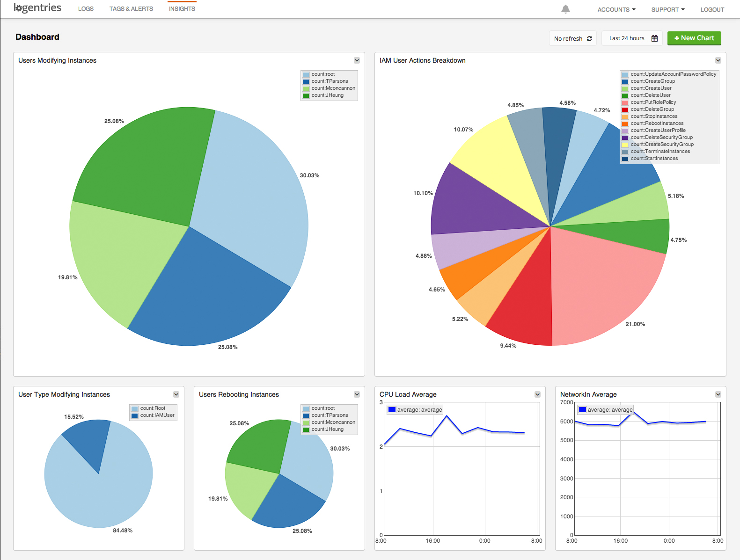
Task: Open Users Modifying Instances chart options arrow
Action: [357, 60]
